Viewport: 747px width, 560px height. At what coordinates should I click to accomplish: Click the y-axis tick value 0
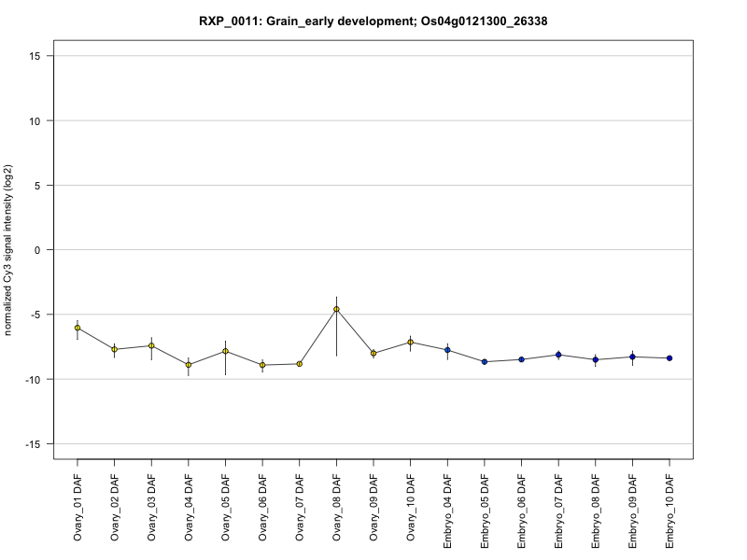coord(37,250)
